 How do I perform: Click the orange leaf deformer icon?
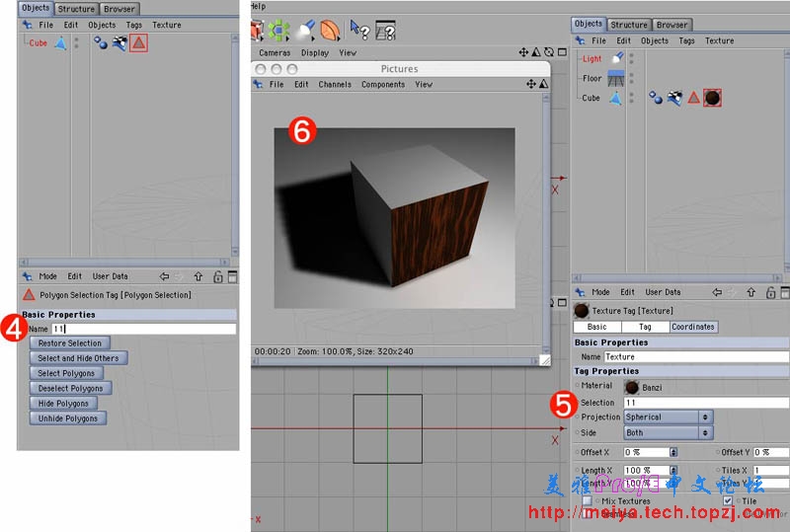click(330, 31)
